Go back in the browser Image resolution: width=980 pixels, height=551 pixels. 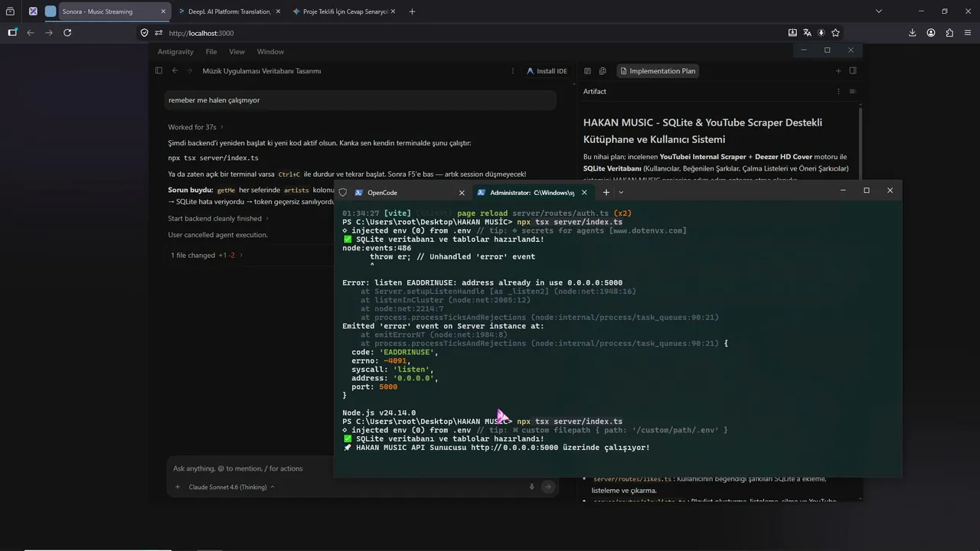click(x=31, y=33)
